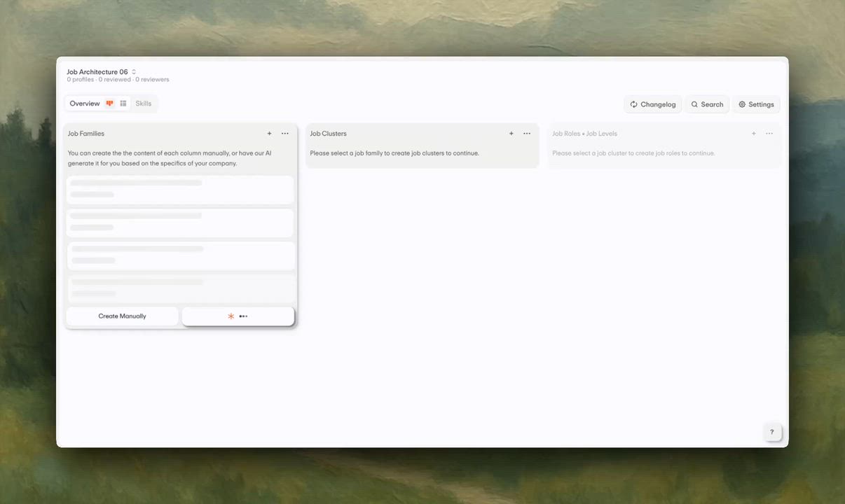This screenshot has height=504, width=845.
Task: Click the Create Manually button
Action: pyautogui.click(x=123, y=316)
